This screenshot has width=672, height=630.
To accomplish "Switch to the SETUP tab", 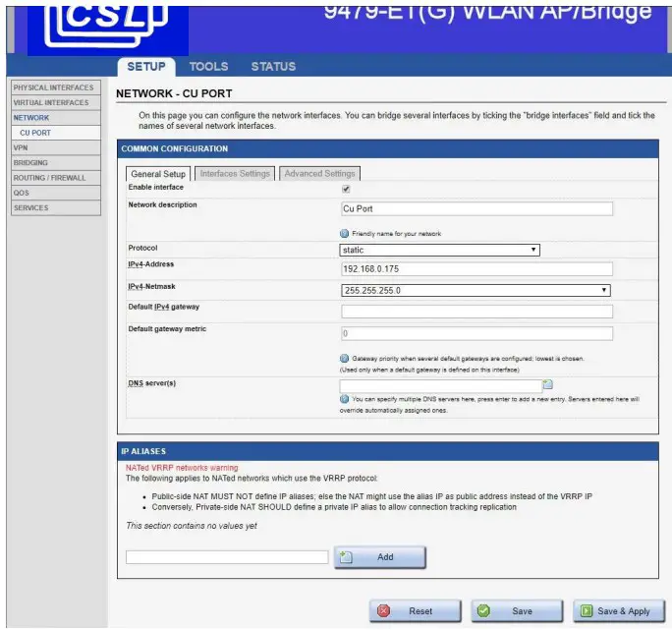I will [x=146, y=67].
